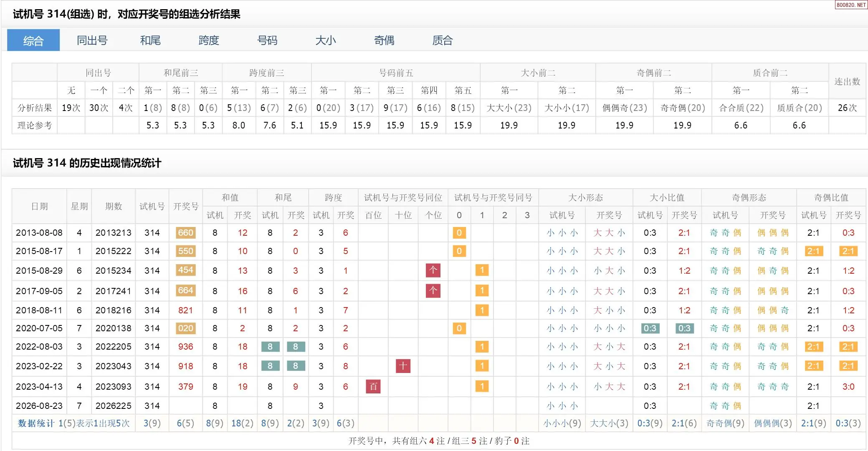Click the date 2015-08-17
Image resolution: width=868 pixels, height=451 pixels.
pos(39,251)
